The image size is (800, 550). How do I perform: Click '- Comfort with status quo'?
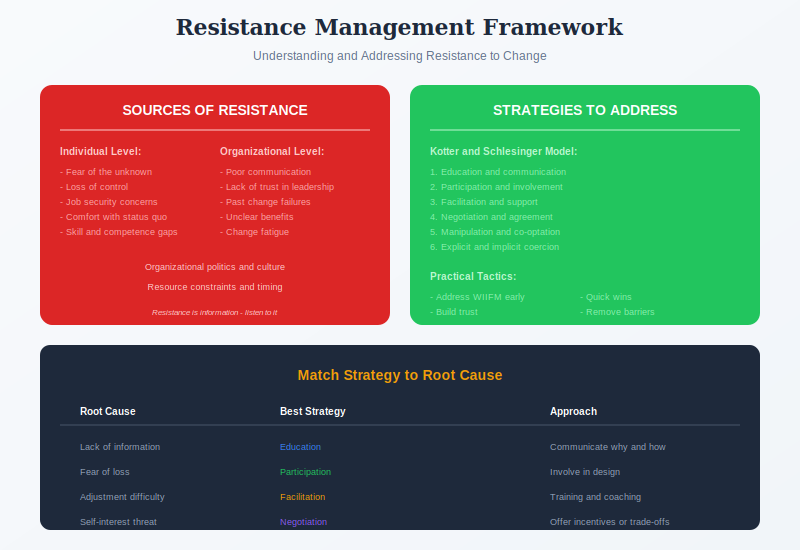tap(113, 217)
